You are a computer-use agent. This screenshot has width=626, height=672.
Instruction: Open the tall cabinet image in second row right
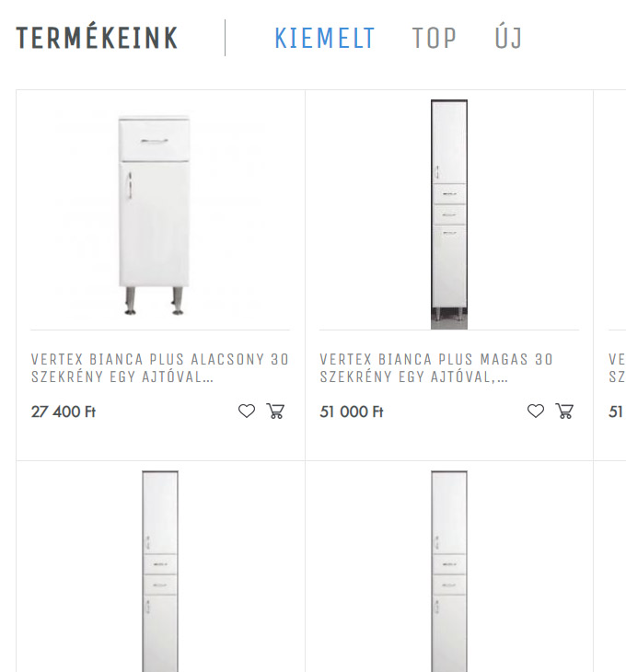pos(449,572)
